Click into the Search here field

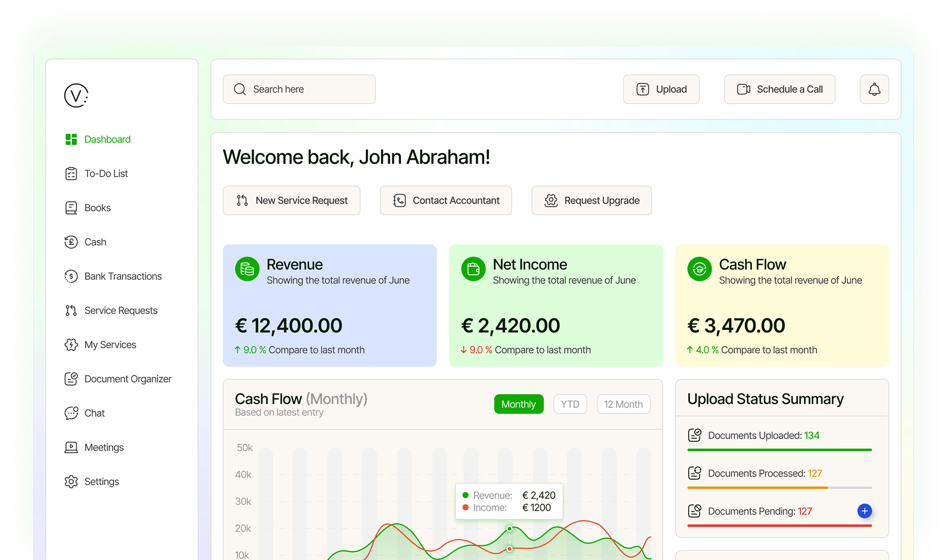pos(299,89)
